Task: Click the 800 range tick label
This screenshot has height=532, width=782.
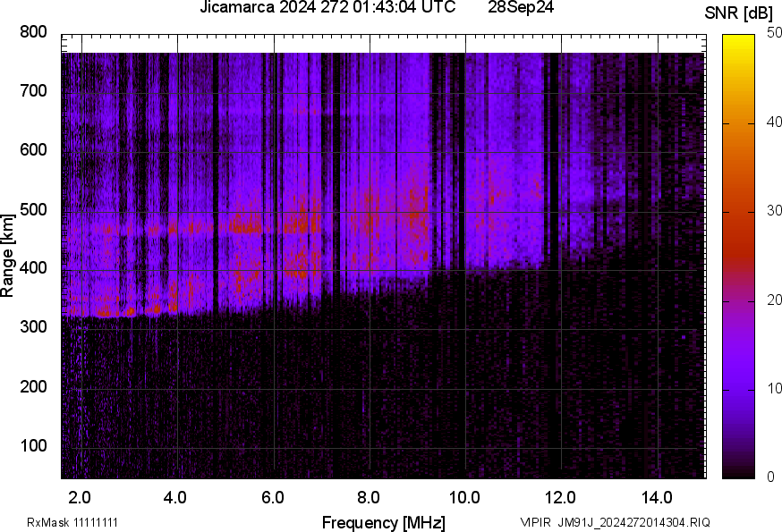Action: [33, 32]
